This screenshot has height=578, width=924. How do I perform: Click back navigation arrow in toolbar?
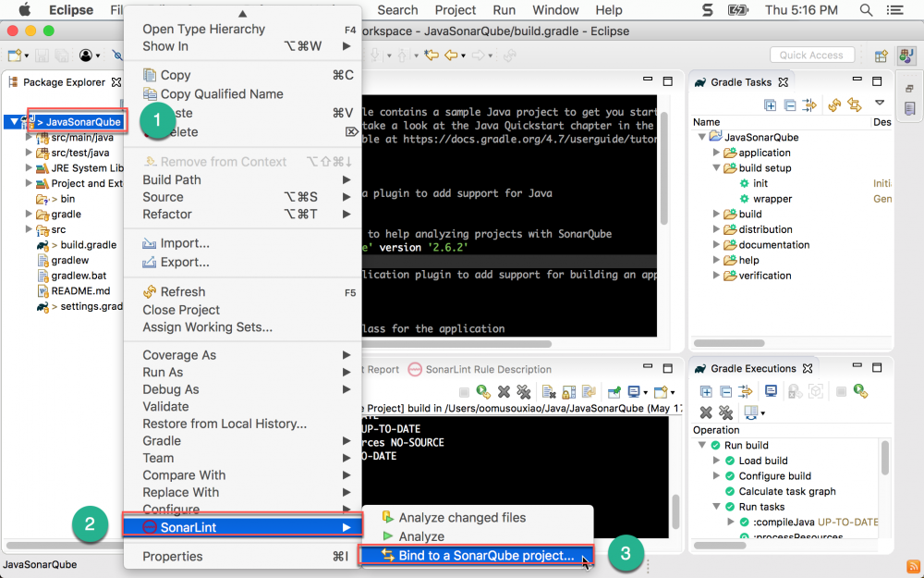[x=451, y=55]
